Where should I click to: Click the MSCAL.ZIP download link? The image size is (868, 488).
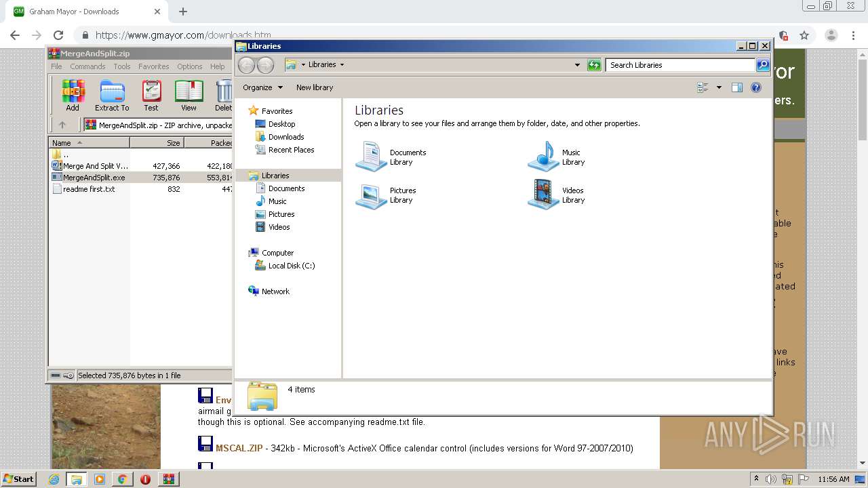click(x=239, y=448)
